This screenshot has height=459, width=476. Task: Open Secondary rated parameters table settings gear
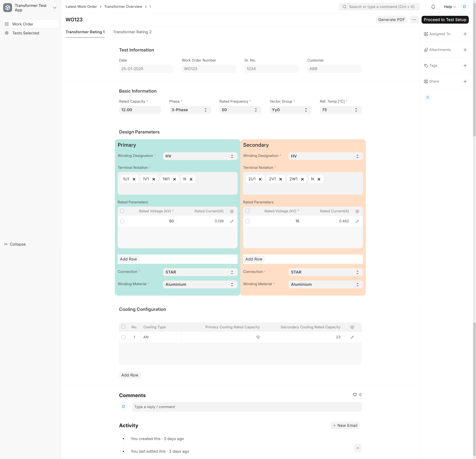(x=357, y=211)
